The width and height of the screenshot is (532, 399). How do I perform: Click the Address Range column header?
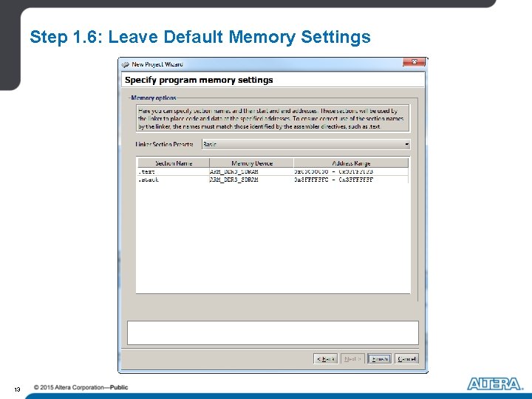[351, 163]
